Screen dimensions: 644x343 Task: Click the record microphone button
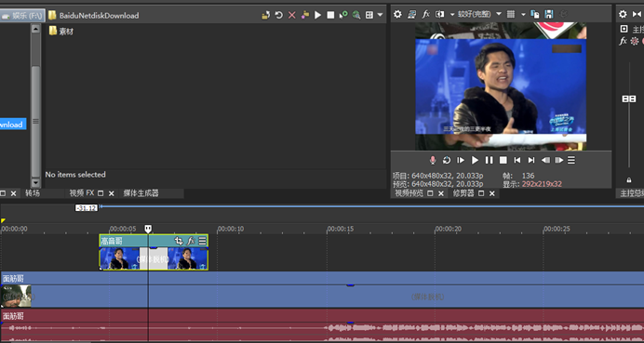pyautogui.click(x=433, y=160)
